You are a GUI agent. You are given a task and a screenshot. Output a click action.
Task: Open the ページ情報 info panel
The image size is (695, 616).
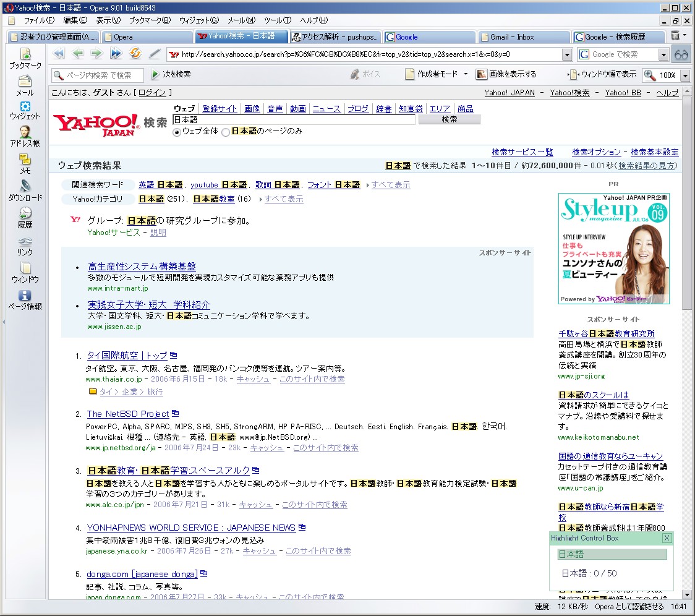click(25, 300)
